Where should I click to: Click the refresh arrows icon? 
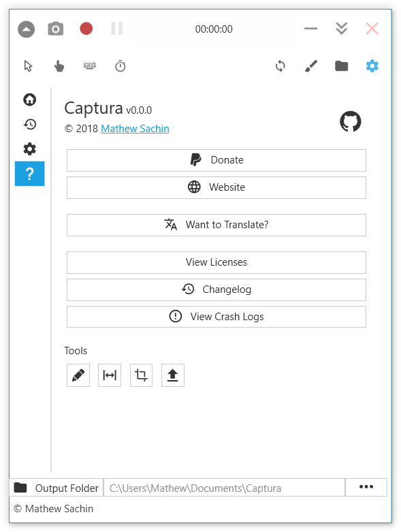280,66
